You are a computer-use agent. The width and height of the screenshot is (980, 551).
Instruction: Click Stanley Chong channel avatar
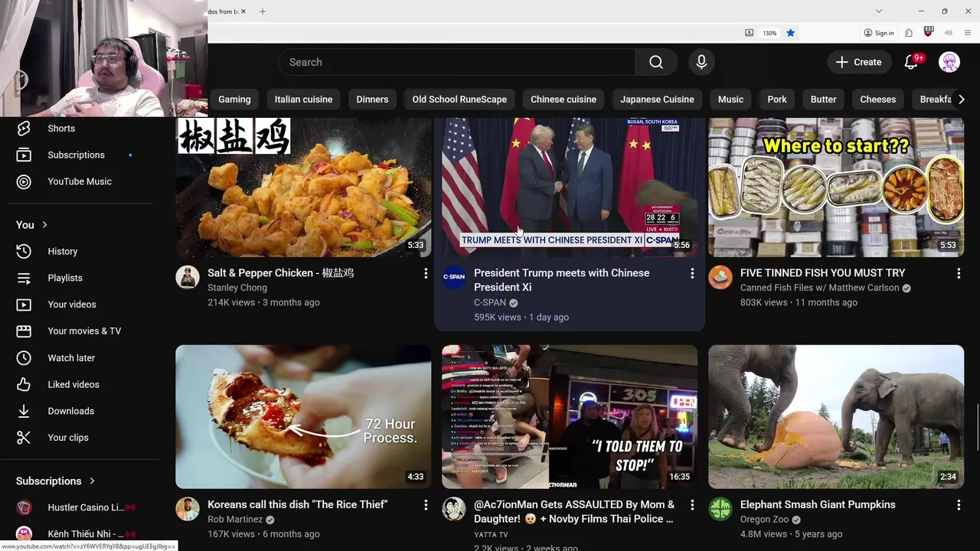(188, 277)
